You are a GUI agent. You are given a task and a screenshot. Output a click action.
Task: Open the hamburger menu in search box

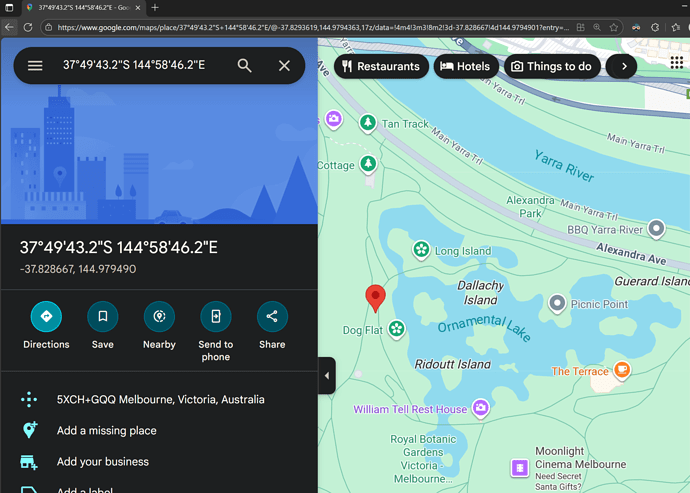pyautogui.click(x=35, y=66)
